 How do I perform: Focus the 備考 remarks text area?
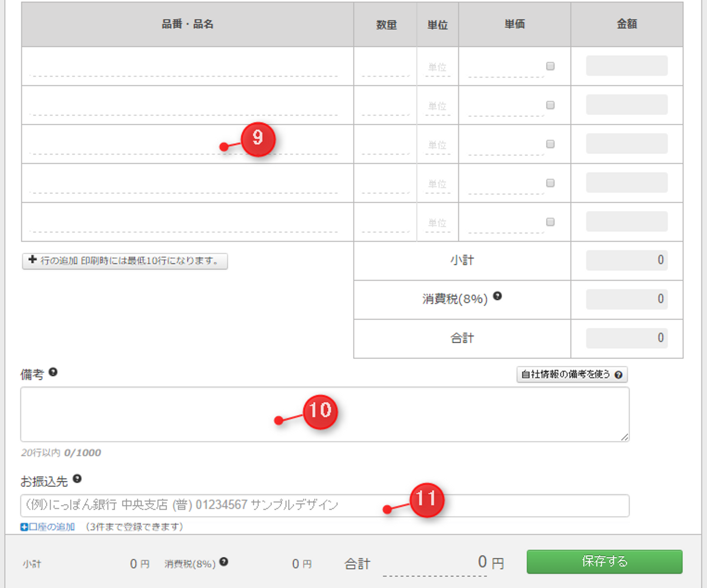325,414
